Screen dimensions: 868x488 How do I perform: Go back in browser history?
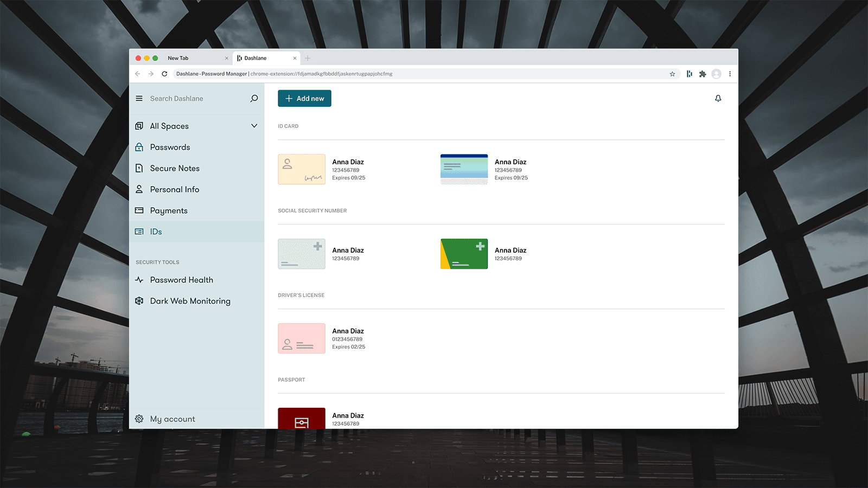click(138, 74)
